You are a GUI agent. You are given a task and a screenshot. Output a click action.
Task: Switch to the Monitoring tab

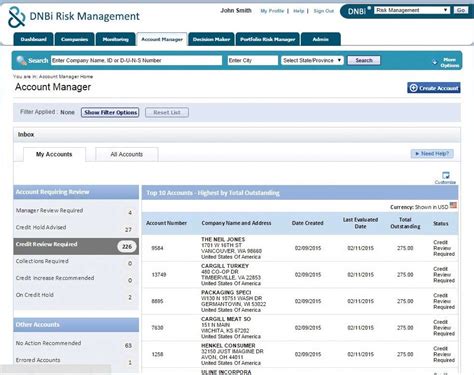[115, 39]
